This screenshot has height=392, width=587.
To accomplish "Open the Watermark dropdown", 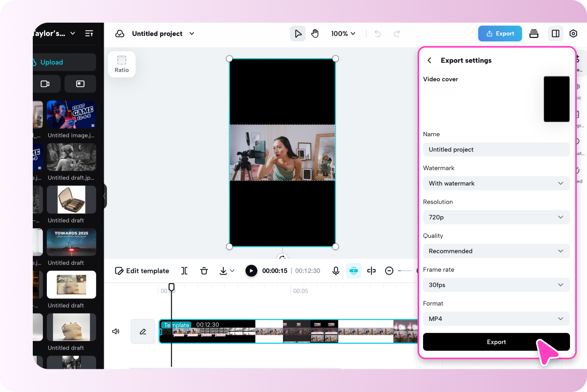I will tap(496, 183).
